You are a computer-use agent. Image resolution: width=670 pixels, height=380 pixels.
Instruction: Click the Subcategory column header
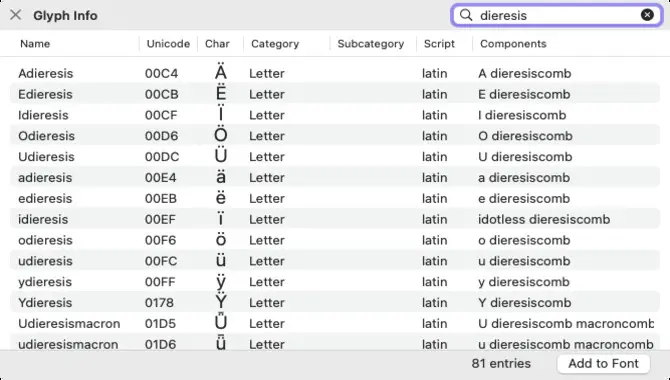tap(370, 44)
